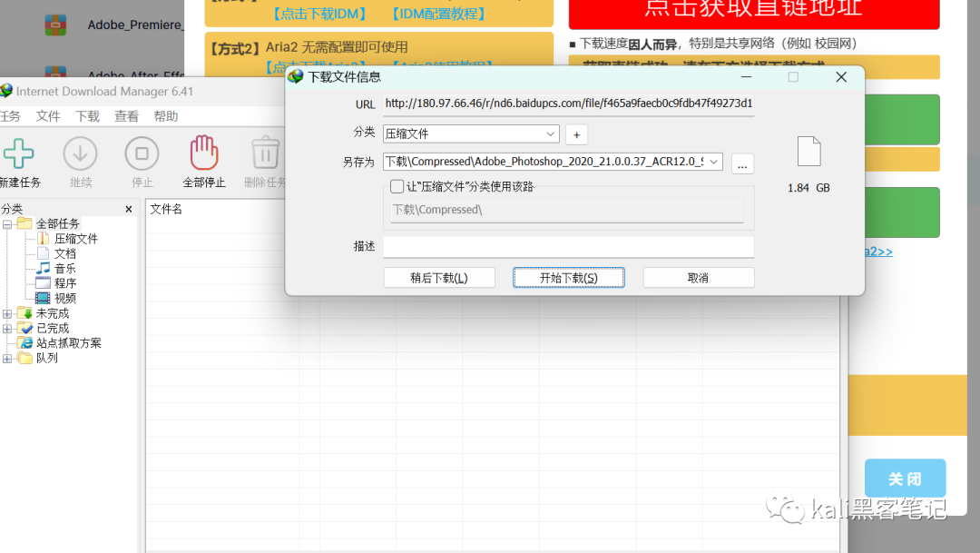This screenshot has width=980, height=553.
Task: Expand the 未完成 tree node
Action: coord(7,313)
